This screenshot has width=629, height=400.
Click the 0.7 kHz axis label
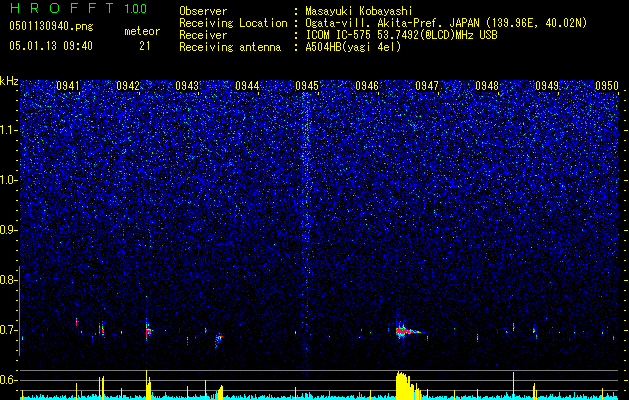click(8, 330)
